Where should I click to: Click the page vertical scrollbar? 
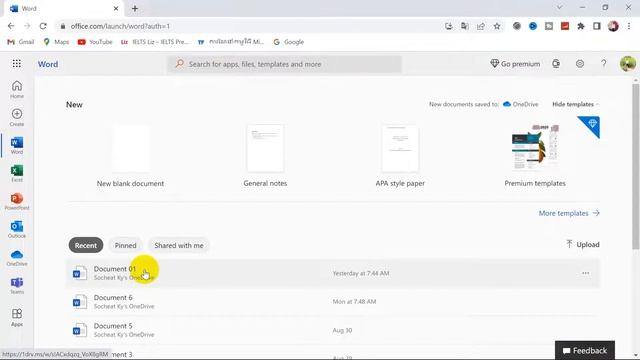[x=636, y=167]
